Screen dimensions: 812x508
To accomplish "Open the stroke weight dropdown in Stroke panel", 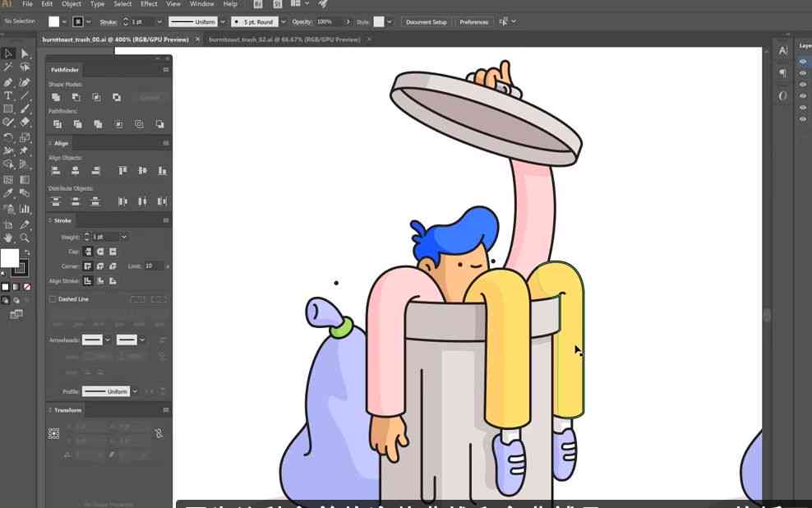I will [124, 237].
